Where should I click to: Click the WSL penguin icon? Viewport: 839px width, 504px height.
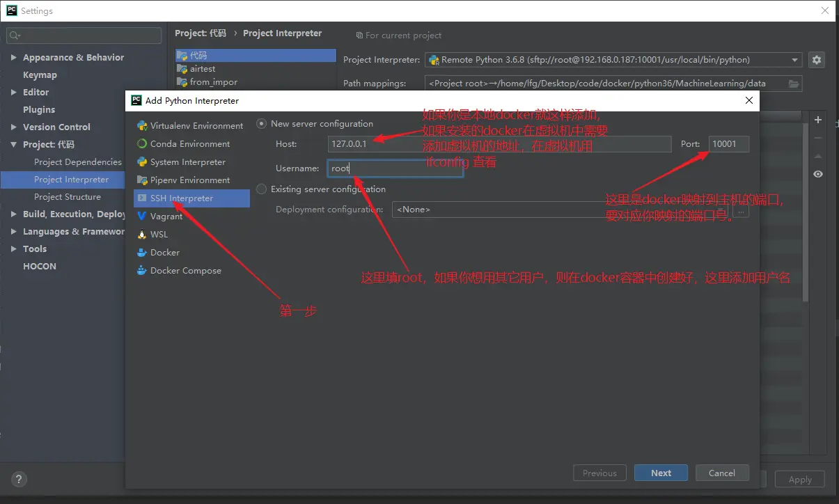tap(142, 235)
